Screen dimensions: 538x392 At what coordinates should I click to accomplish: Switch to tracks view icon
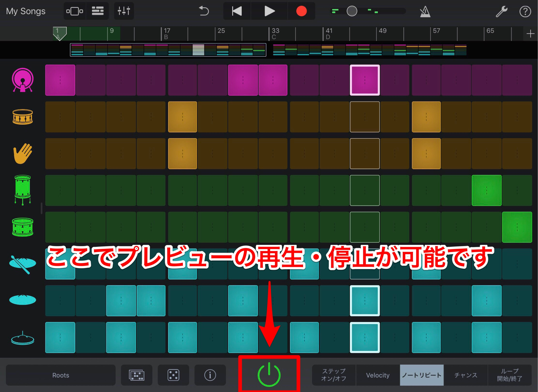coord(98,11)
